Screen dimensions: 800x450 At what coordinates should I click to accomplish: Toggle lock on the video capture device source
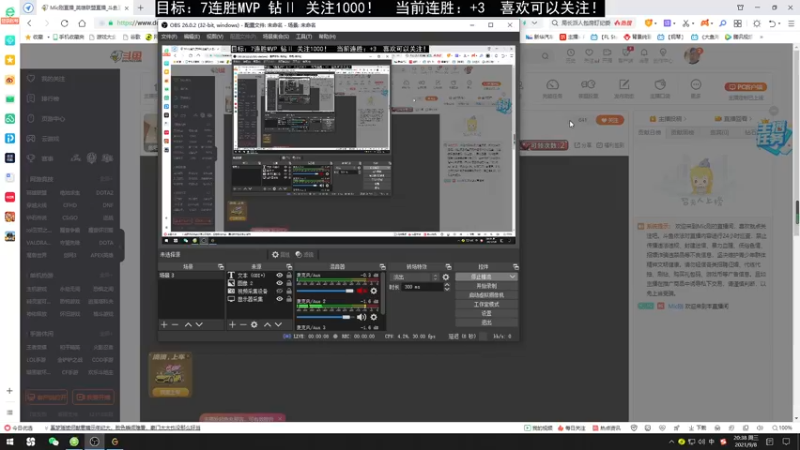click(x=289, y=291)
